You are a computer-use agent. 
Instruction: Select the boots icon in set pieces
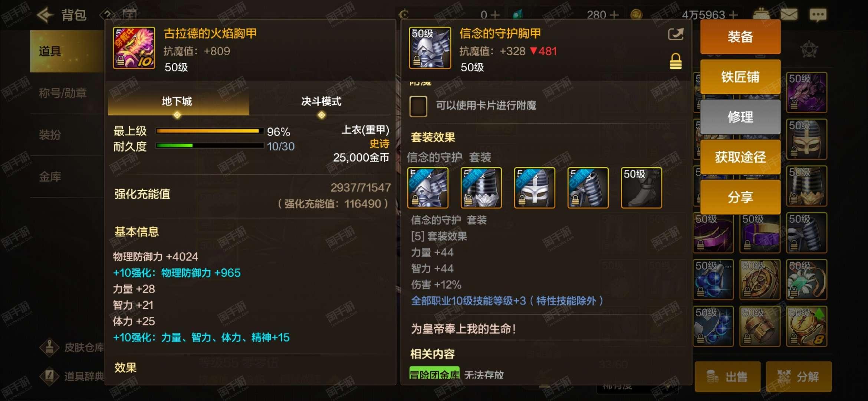(x=641, y=188)
